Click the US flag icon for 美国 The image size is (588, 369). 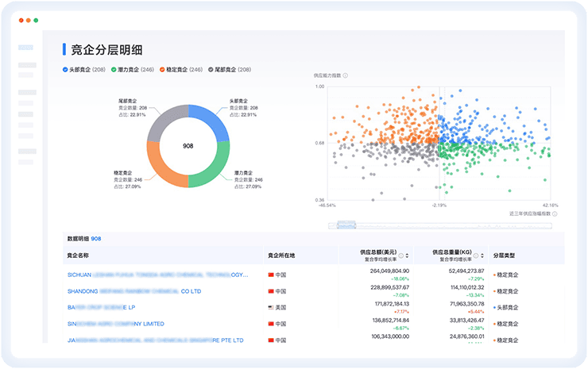pyautogui.click(x=271, y=307)
